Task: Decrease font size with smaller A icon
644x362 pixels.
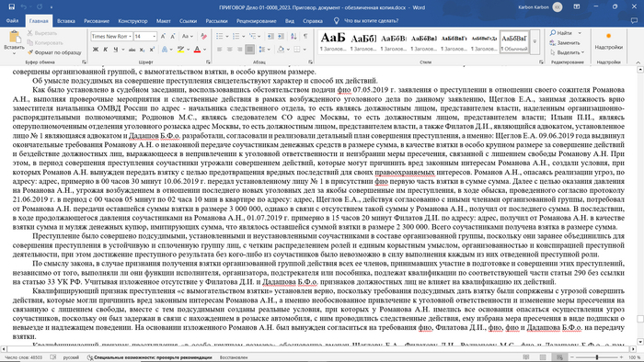Action: [x=173, y=36]
